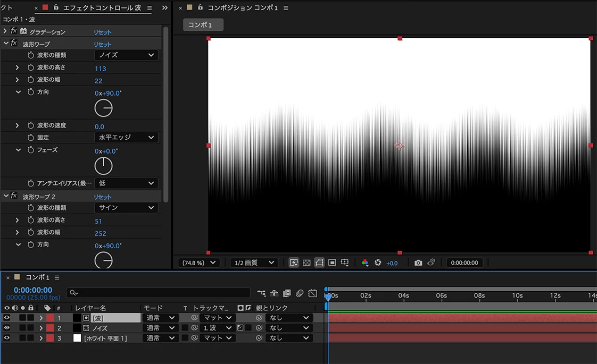
Task: Click the show snapshot icon
Action: coord(431,263)
